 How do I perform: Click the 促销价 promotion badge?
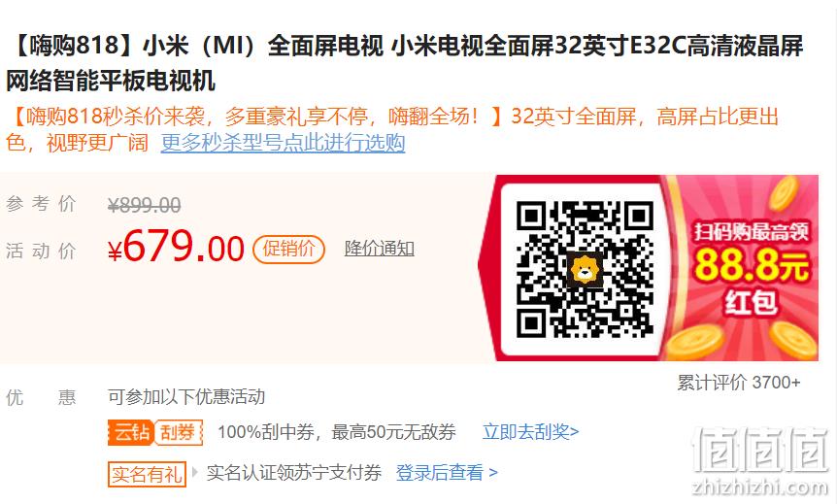pos(288,249)
